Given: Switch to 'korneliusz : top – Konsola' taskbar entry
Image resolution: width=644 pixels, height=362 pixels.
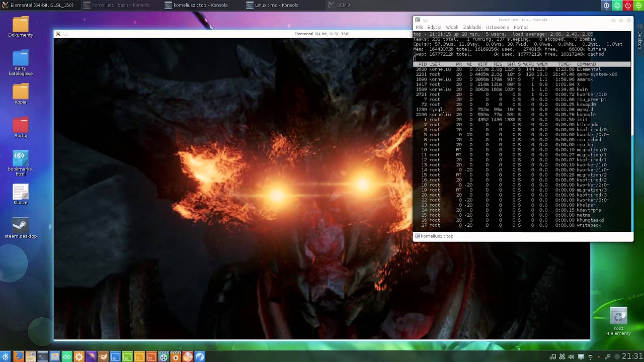Looking at the screenshot, I should click(203, 5).
